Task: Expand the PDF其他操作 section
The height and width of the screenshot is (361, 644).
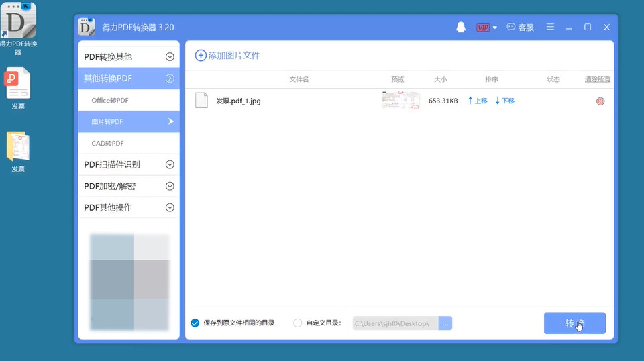Action: point(129,207)
